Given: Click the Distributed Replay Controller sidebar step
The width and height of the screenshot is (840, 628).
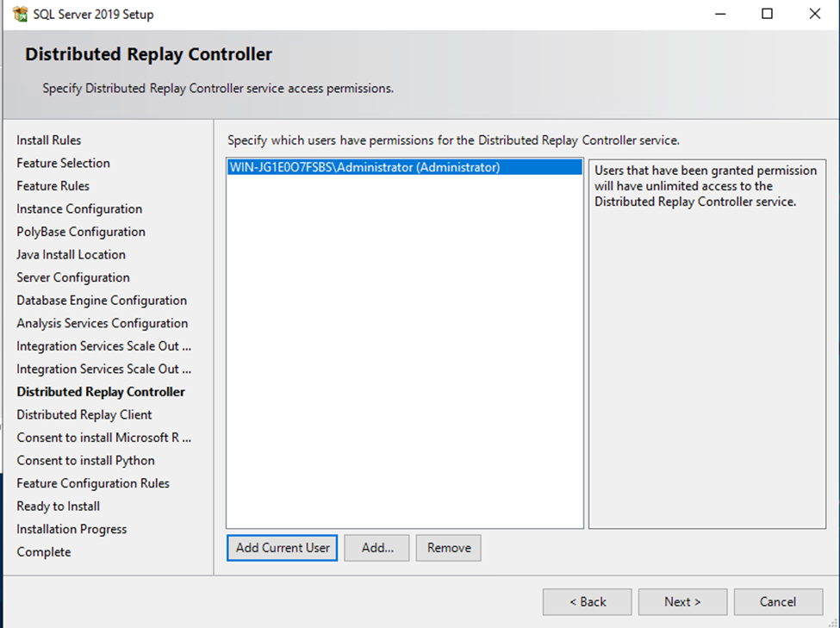Looking at the screenshot, I should pos(101,392).
